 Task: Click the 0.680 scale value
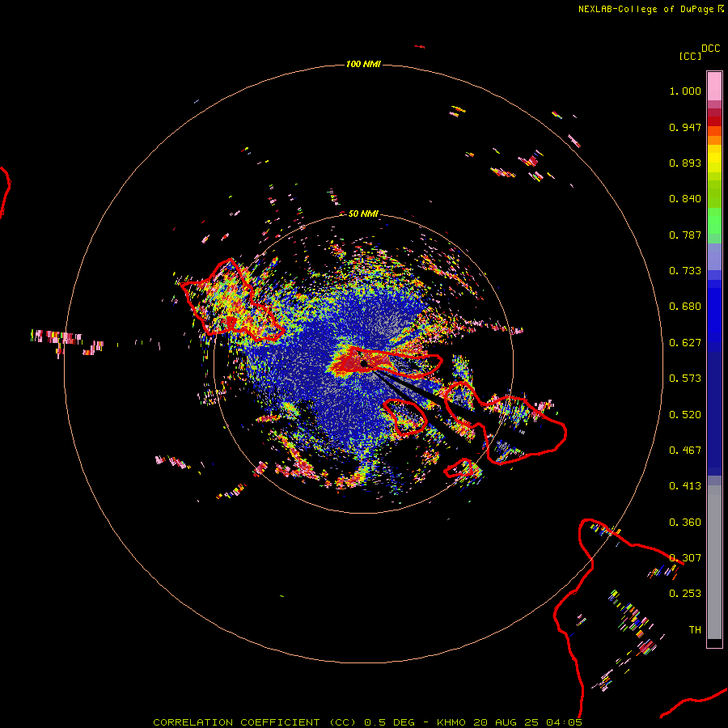(685, 307)
